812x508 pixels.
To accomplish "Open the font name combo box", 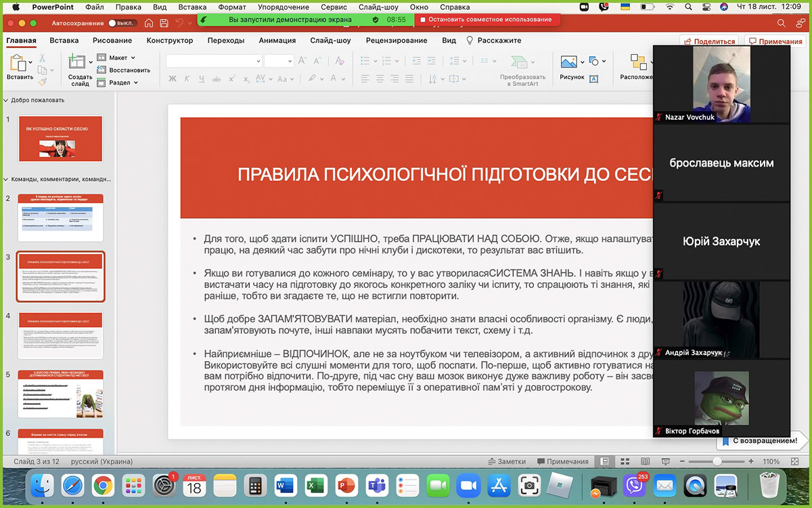I will pyautogui.click(x=214, y=61).
